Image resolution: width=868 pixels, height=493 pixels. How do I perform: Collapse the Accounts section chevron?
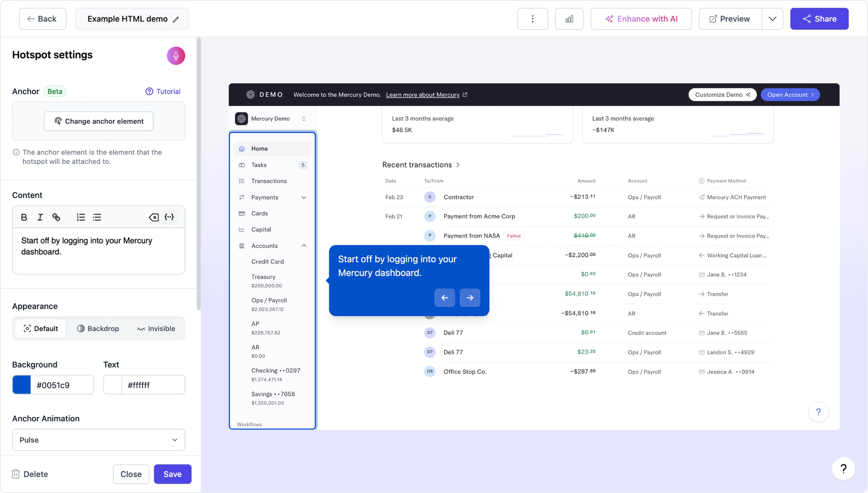(x=304, y=245)
